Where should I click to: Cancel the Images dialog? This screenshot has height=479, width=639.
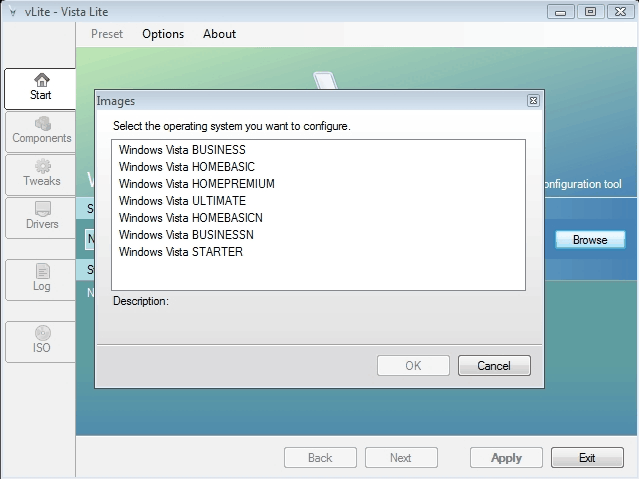tap(494, 365)
